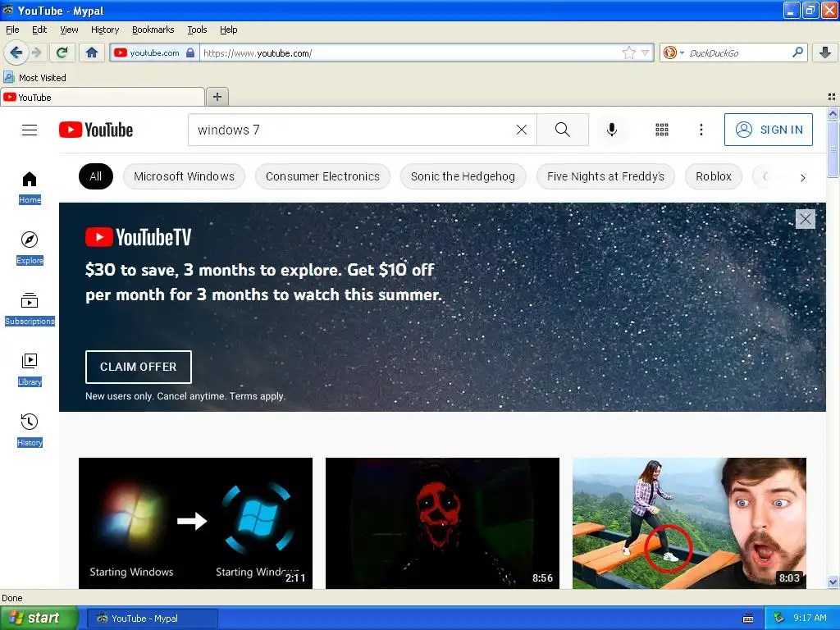
Task: Select the All filter chip
Action: point(96,176)
